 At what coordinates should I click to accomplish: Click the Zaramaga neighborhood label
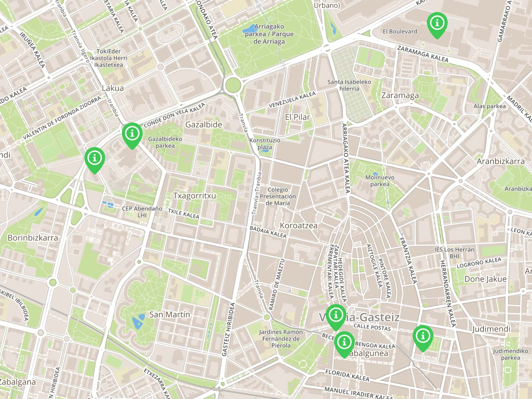400,96
